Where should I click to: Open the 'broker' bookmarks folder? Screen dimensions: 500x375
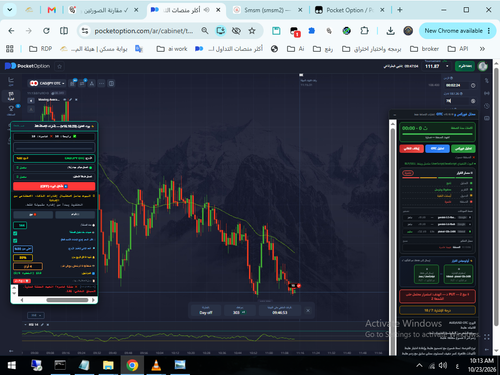(424, 49)
